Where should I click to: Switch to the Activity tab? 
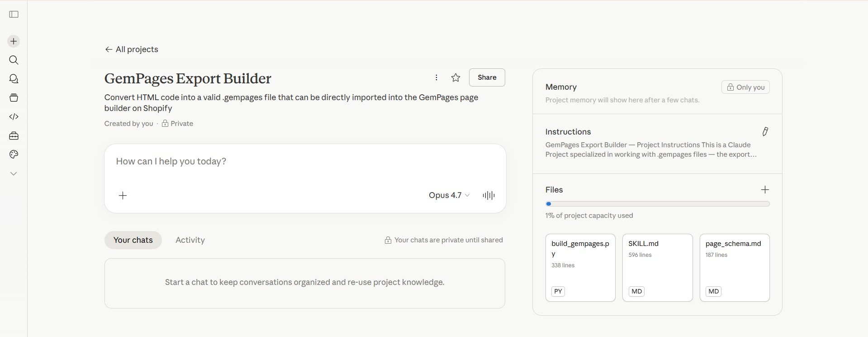coord(190,240)
